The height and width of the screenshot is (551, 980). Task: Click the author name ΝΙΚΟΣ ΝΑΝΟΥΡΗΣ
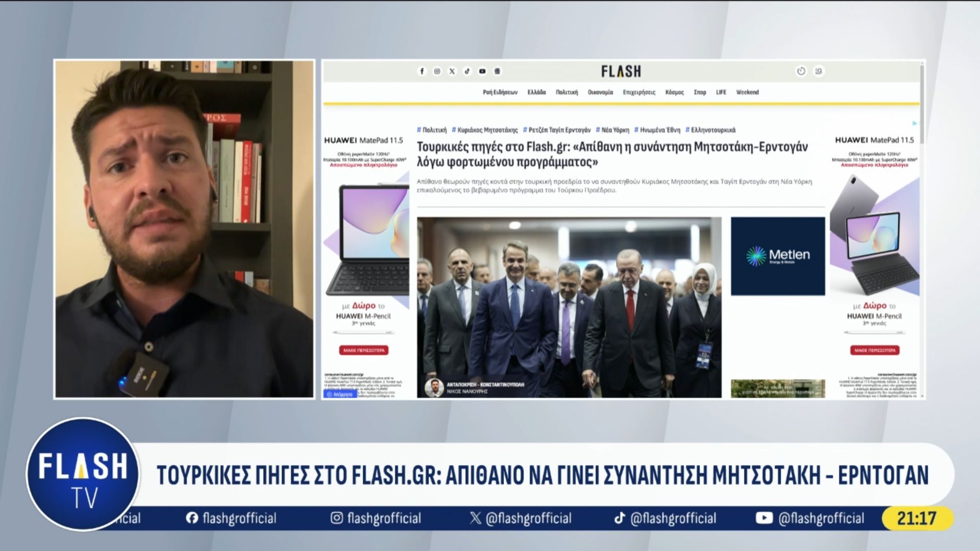click(467, 391)
